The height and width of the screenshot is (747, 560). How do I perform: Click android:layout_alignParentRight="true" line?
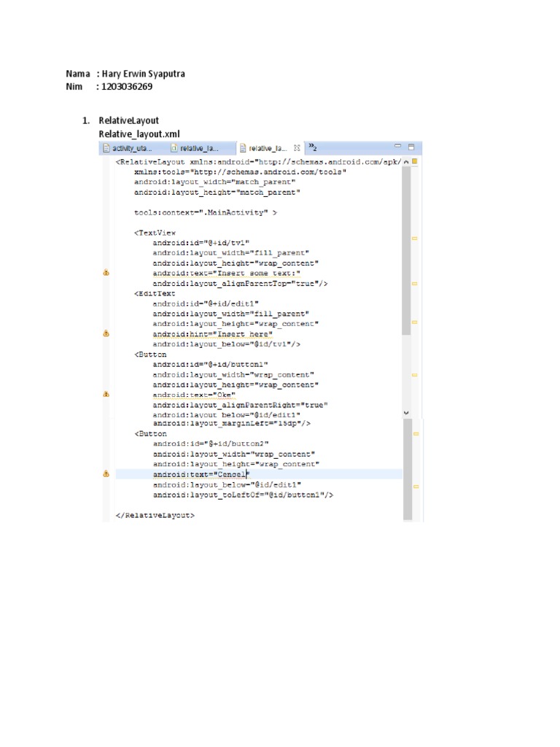click(240, 405)
